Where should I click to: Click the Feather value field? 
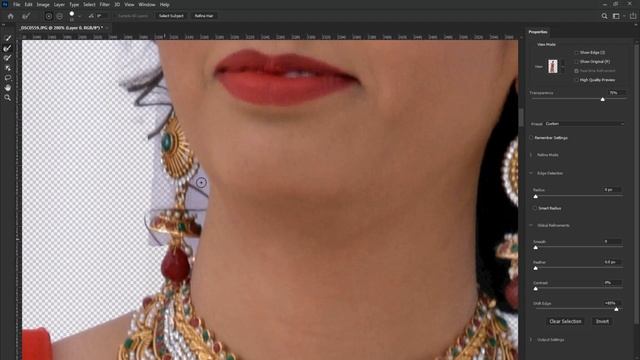[x=612, y=262]
